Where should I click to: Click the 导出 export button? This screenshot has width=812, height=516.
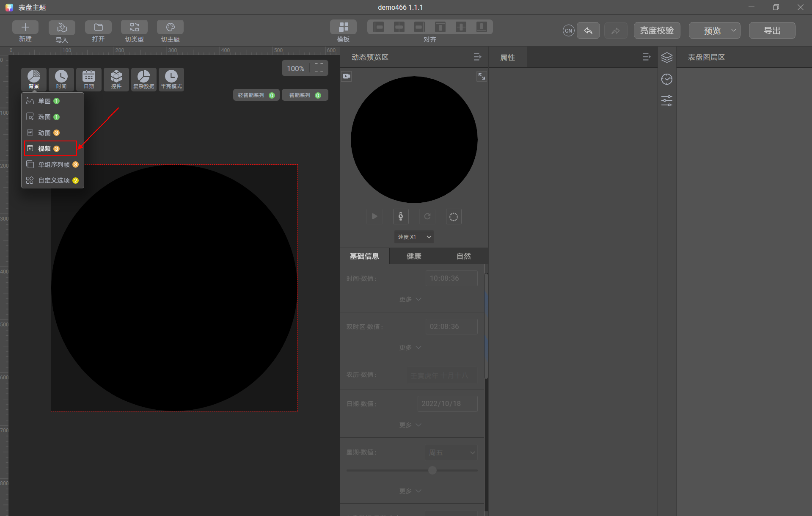click(x=772, y=30)
